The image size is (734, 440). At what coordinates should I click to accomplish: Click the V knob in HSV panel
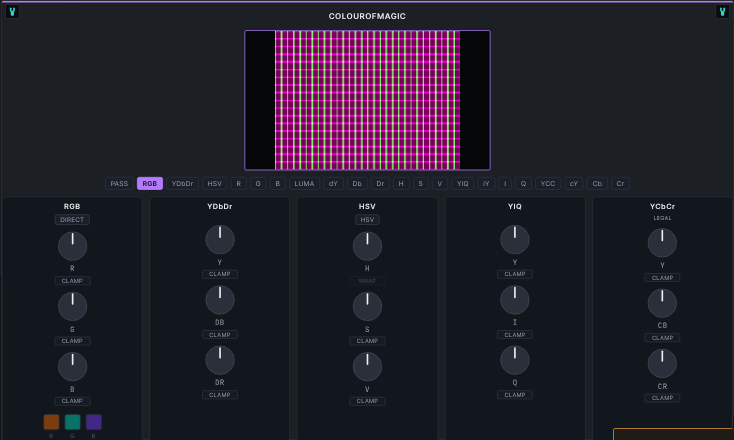pos(367,367)
